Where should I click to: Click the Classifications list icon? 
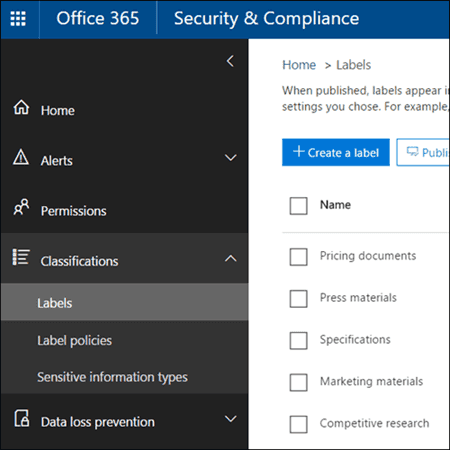coord(21,257)
